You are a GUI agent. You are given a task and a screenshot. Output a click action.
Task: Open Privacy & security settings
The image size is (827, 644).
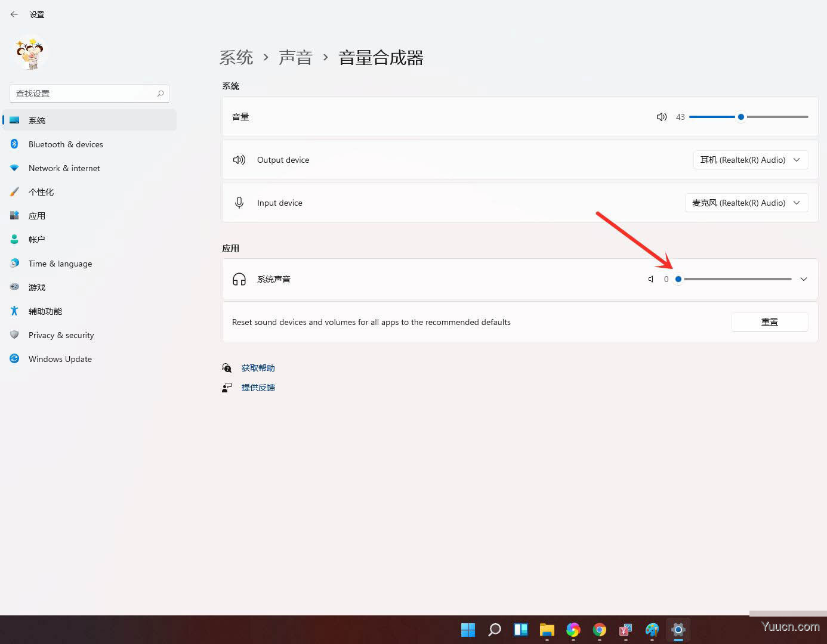pos(90,335)
